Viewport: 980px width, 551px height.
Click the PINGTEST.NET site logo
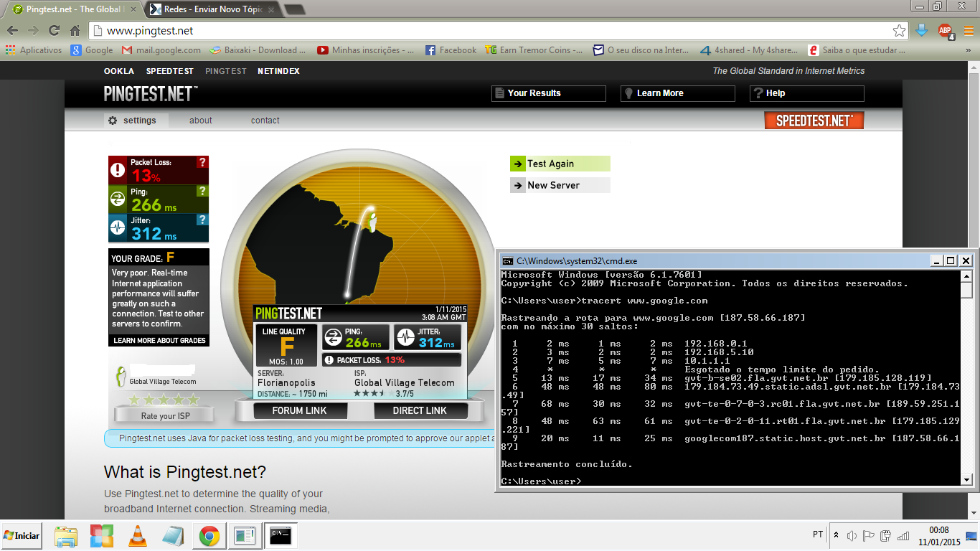click(151, 94)
